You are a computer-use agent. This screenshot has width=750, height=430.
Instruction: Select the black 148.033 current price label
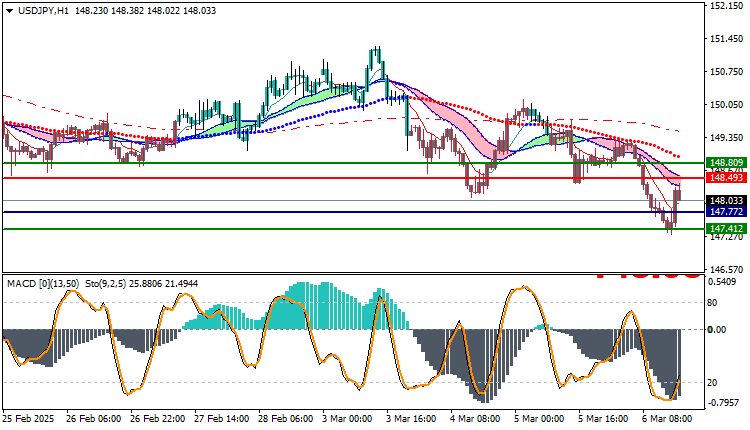[726, 201]
